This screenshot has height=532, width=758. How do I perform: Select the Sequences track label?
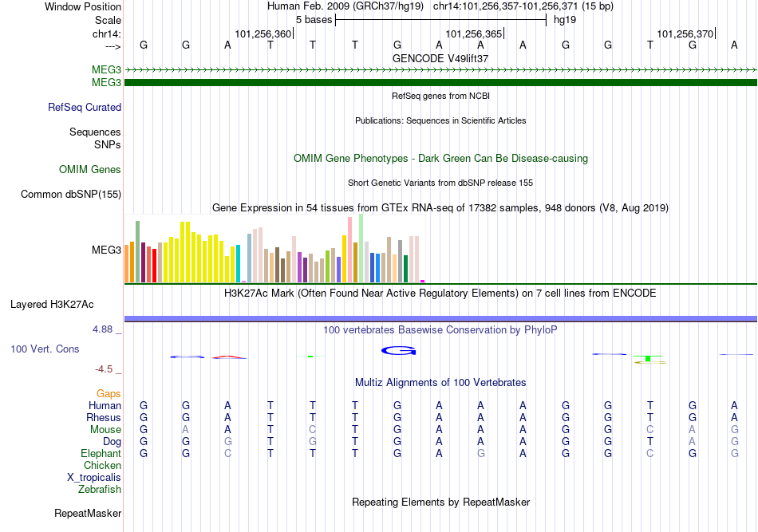[x=95, y=132]
